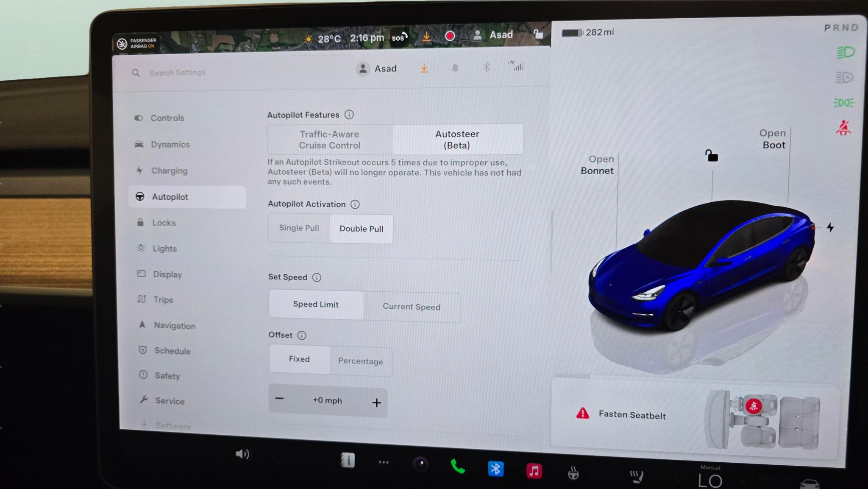Open the notifications bell icon
The height and width of the screenshot is (489, 868).
pos(455,68)
